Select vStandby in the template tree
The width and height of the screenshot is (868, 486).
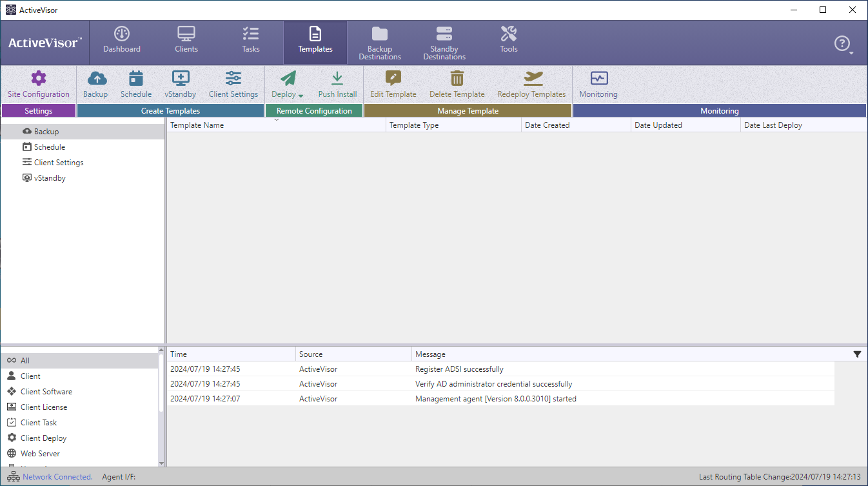83,178
